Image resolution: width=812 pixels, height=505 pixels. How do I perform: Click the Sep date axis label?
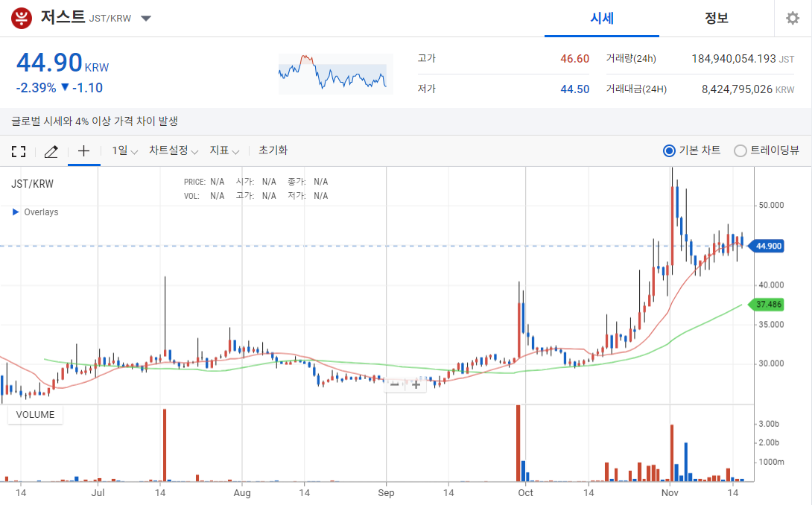(386, 492)
